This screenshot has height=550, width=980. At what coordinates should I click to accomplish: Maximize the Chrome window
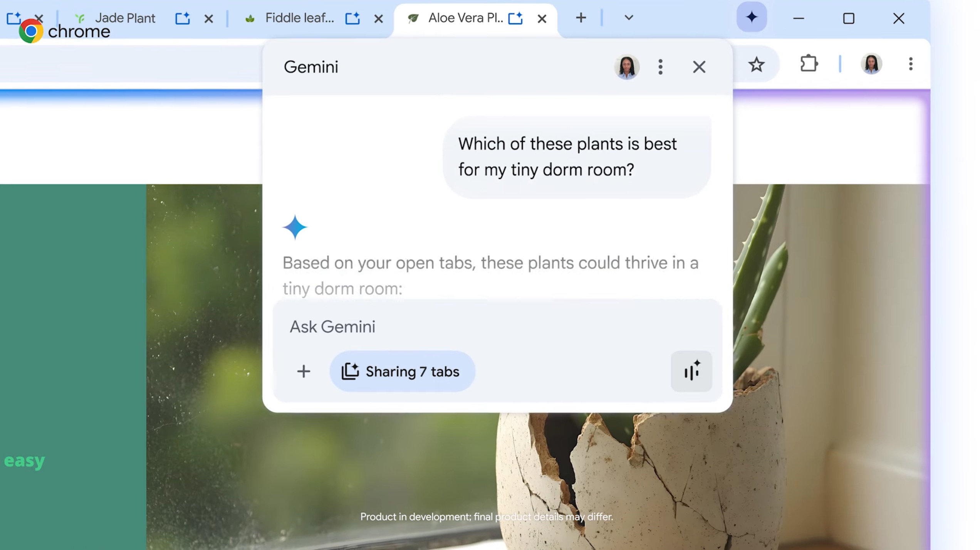pos(849,18)
